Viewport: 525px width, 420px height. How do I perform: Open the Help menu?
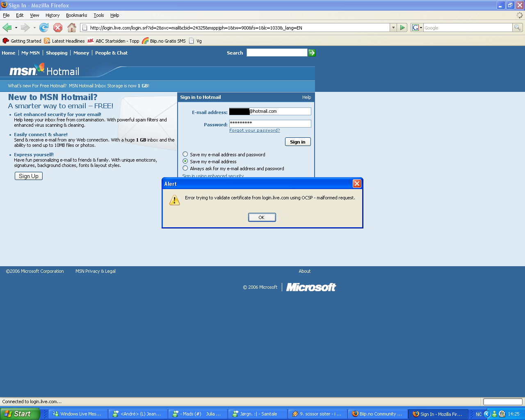tap(115, 15)
